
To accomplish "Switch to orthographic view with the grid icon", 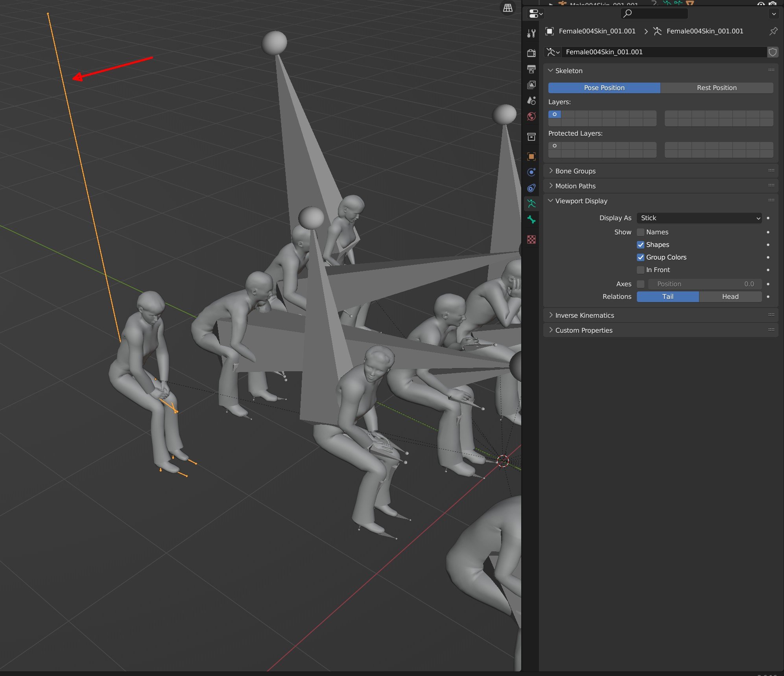I will (508, 7).
